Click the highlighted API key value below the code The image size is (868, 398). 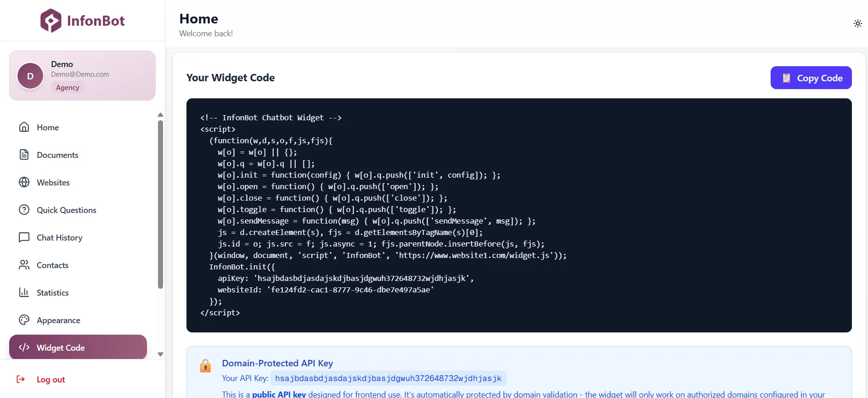pos(388,378)
